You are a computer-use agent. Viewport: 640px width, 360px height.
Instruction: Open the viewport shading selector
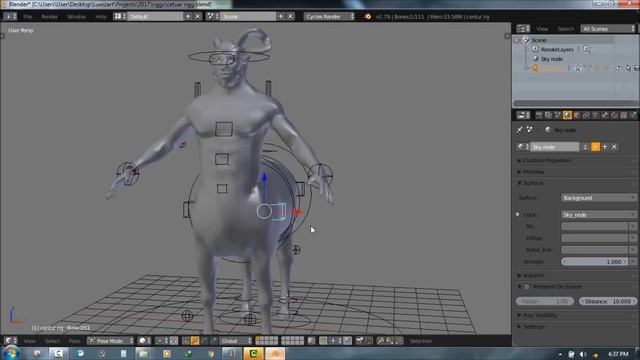144,341
